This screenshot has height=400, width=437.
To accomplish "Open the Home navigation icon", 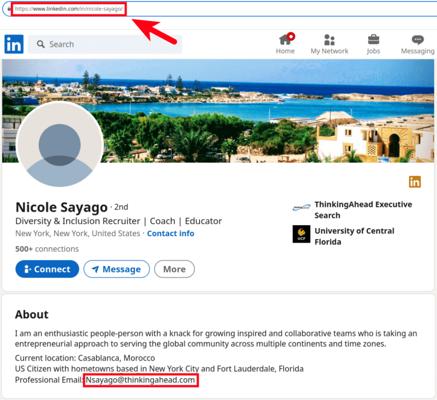I will (286, 39).
